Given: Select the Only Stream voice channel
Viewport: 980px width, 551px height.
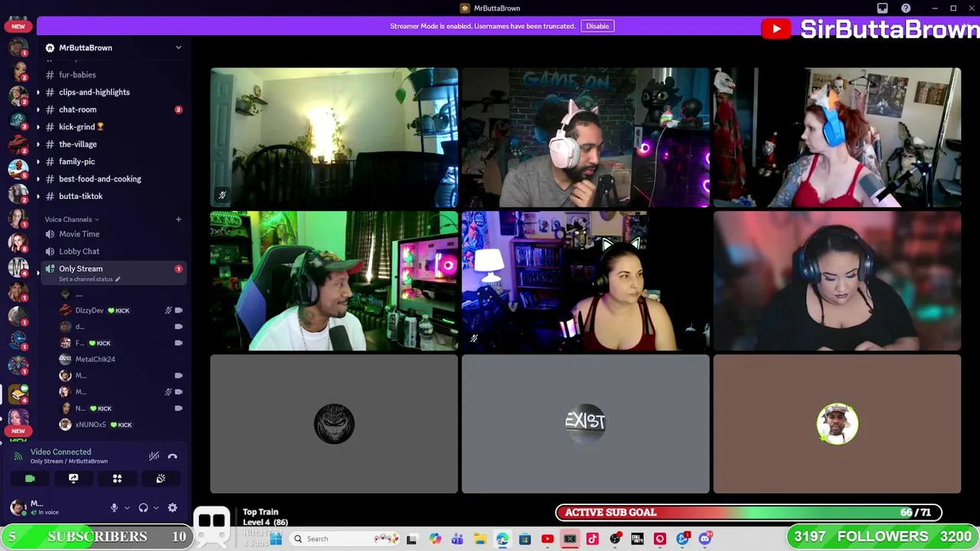Looking at the screenshot, I should [x=113, y=272].
